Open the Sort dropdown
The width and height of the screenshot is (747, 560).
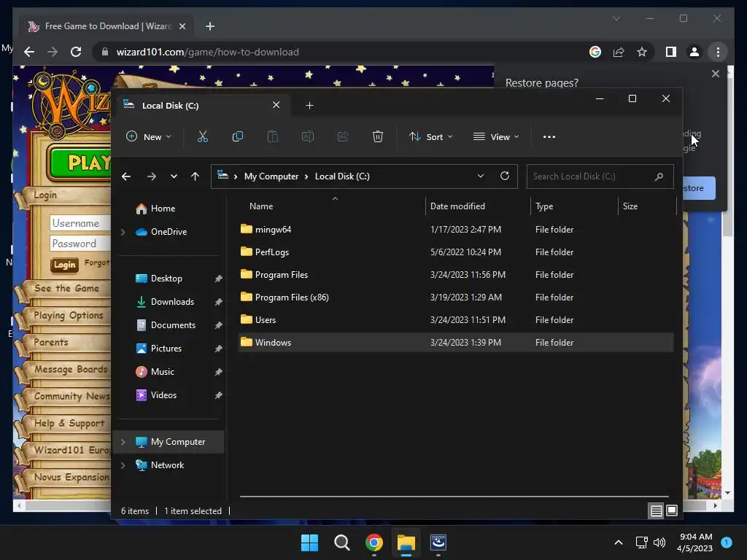[x=430, y=136]
